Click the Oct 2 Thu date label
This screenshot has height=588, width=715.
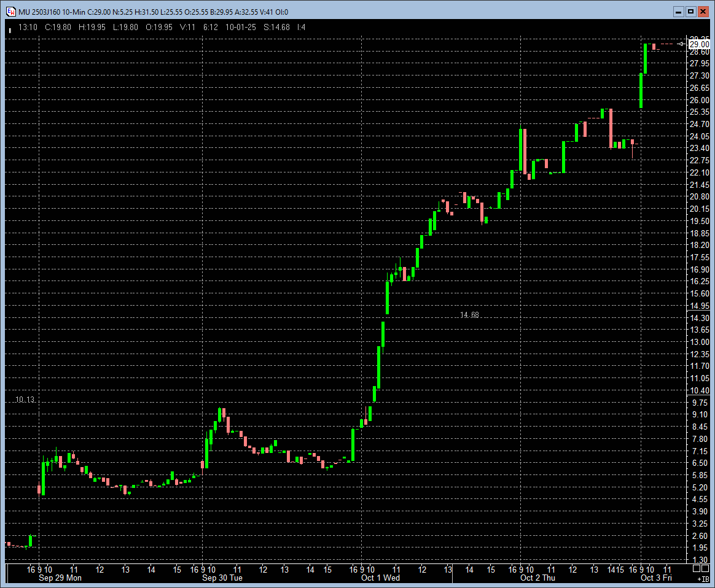tap(537, 578)
